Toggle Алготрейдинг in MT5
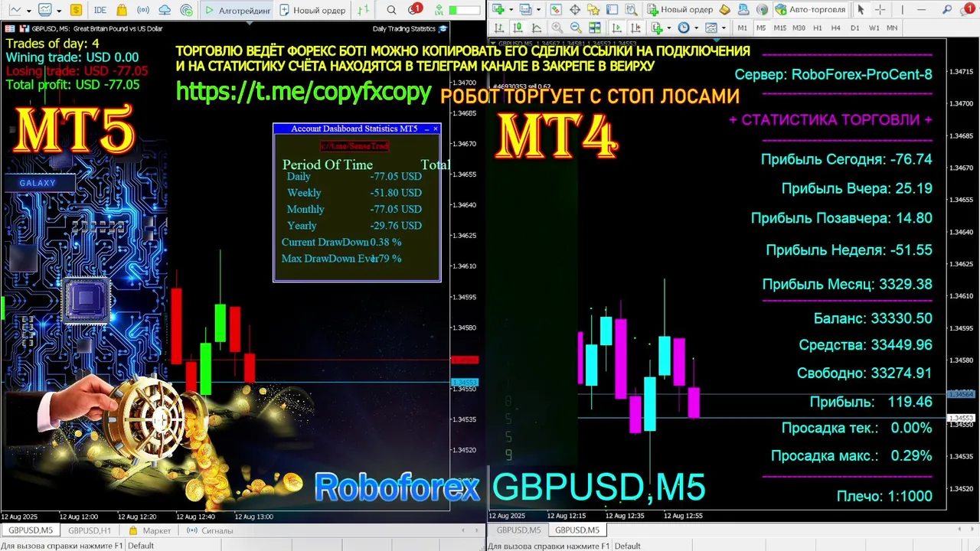The image size is (980, 551). tap(237, 10)
